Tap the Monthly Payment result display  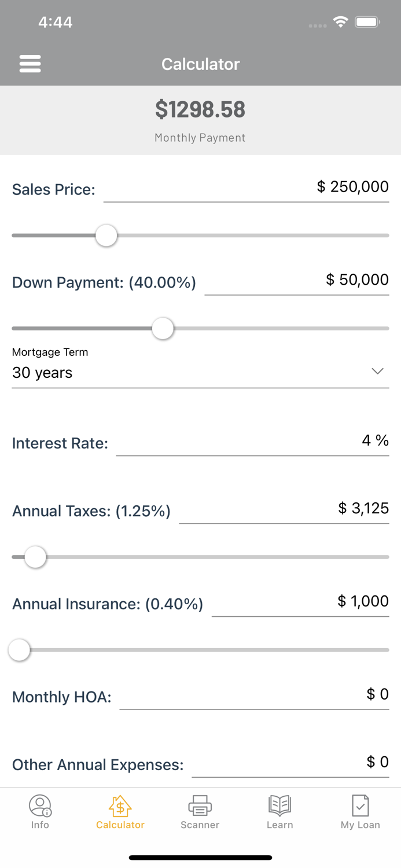pyautogui.click(x=200, y=119)
